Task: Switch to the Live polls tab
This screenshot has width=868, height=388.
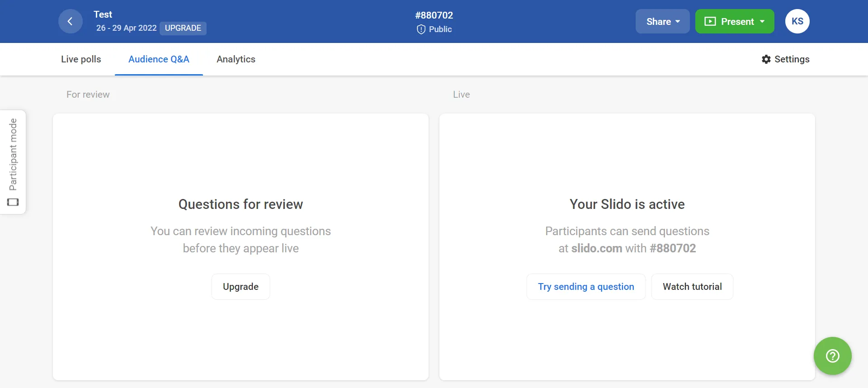Action: 81,59
